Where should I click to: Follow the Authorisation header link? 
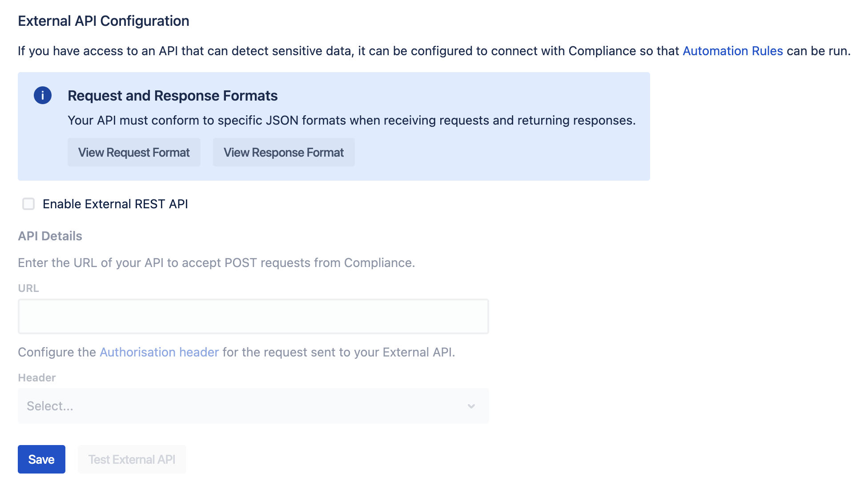[159, 352]
